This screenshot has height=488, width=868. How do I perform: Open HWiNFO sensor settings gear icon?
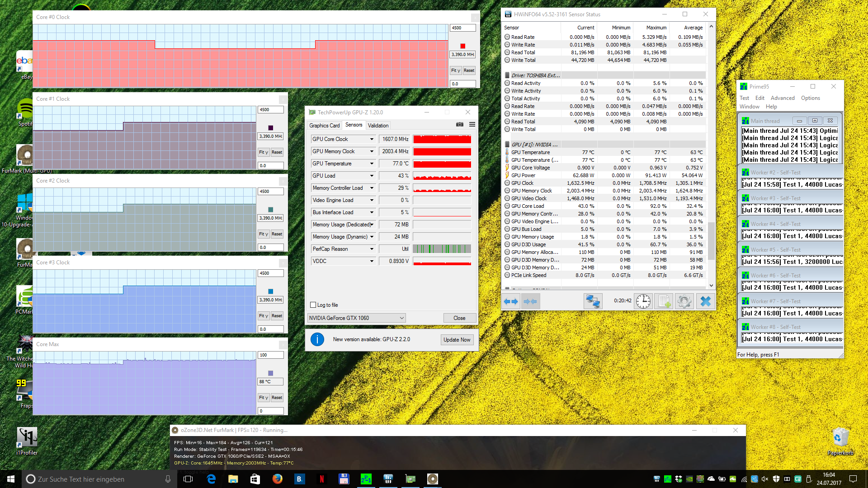[684, 301]
